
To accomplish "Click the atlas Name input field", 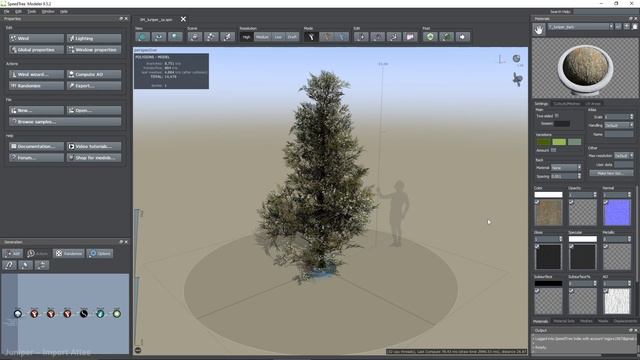I will click(619, 134).
